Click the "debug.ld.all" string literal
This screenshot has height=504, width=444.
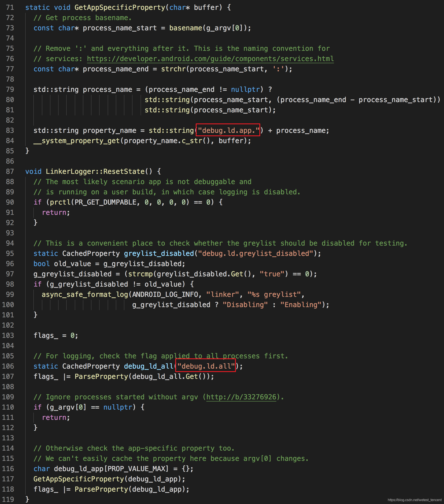point(206,366)
